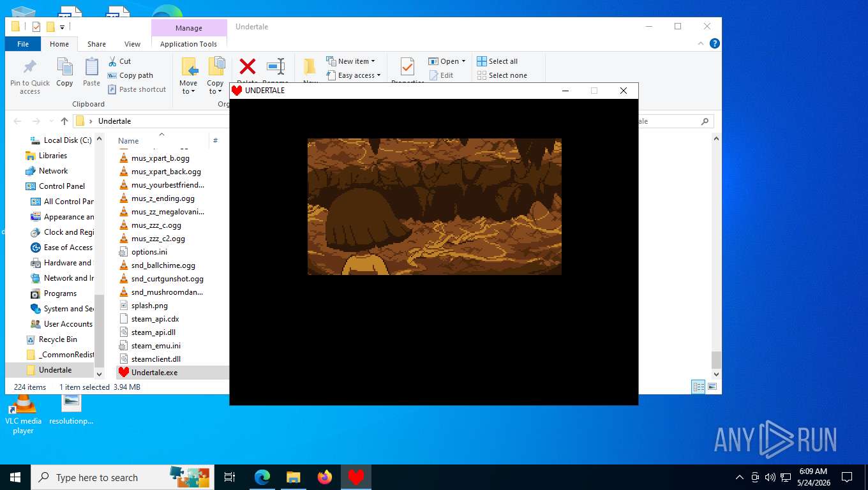This screenshot has height=490, width=868.
Task: Open the Easy access dropdown
Action: tap(353, 75)
